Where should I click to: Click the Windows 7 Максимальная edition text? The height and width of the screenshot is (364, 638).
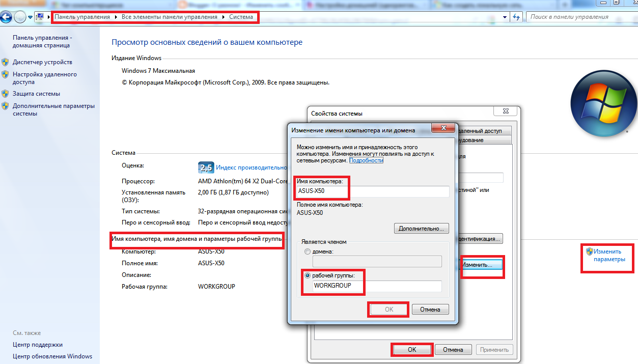coord(158,71)
